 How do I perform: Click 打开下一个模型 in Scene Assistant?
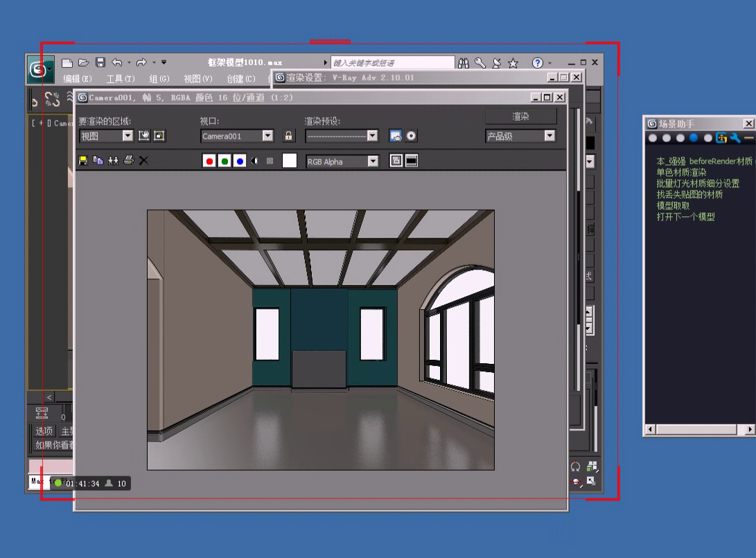685,216
